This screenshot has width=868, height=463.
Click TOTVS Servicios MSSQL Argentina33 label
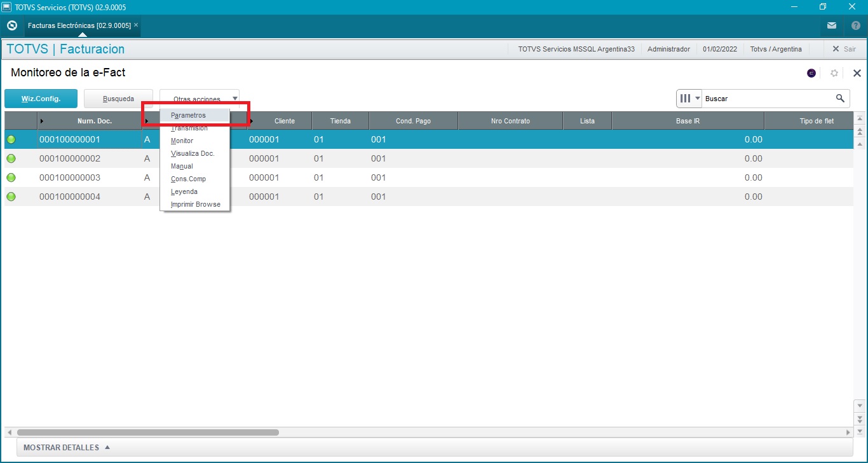point(576,49)
